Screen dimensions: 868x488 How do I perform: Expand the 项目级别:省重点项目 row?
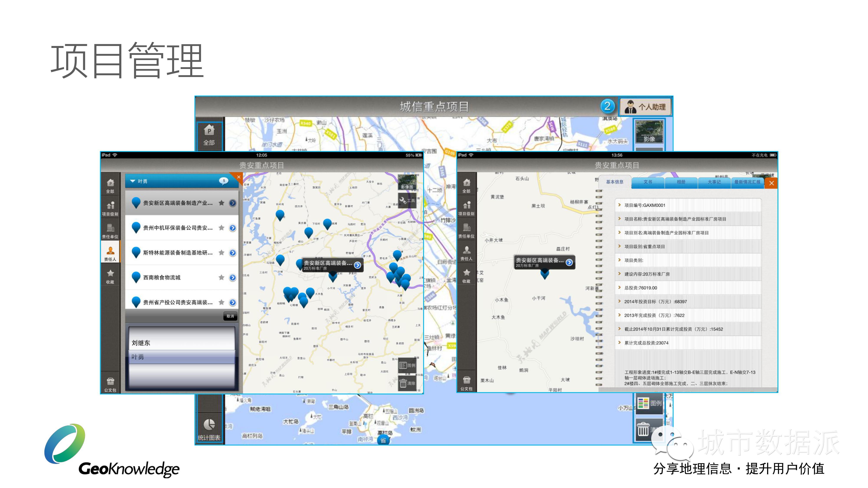click(688, 247)
